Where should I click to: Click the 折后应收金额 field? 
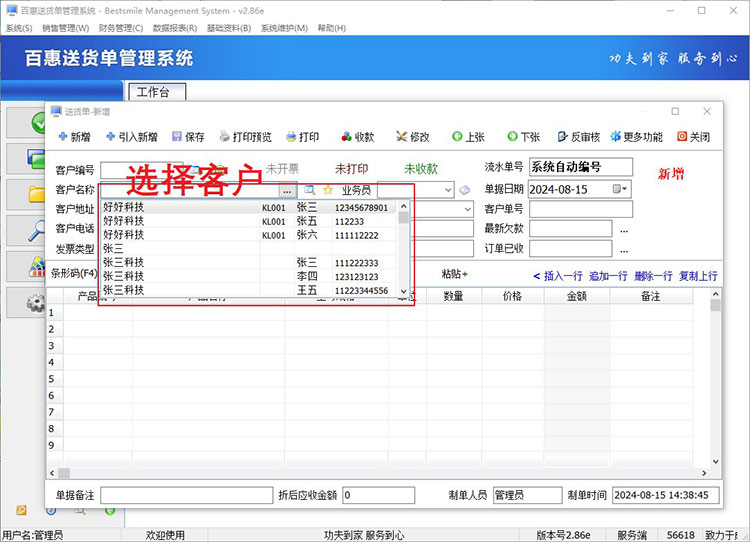[379, 495]
